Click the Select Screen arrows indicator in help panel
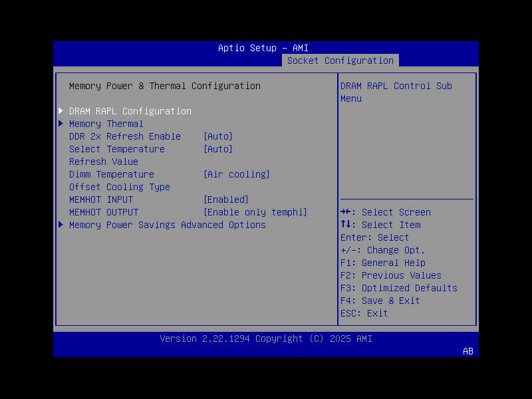Screen dimensions: 532x399 [346, 211]
